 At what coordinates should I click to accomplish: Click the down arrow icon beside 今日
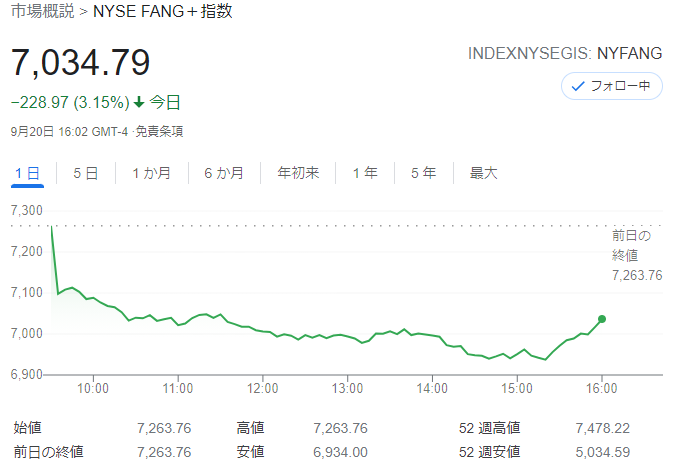[x=139, y=102]
